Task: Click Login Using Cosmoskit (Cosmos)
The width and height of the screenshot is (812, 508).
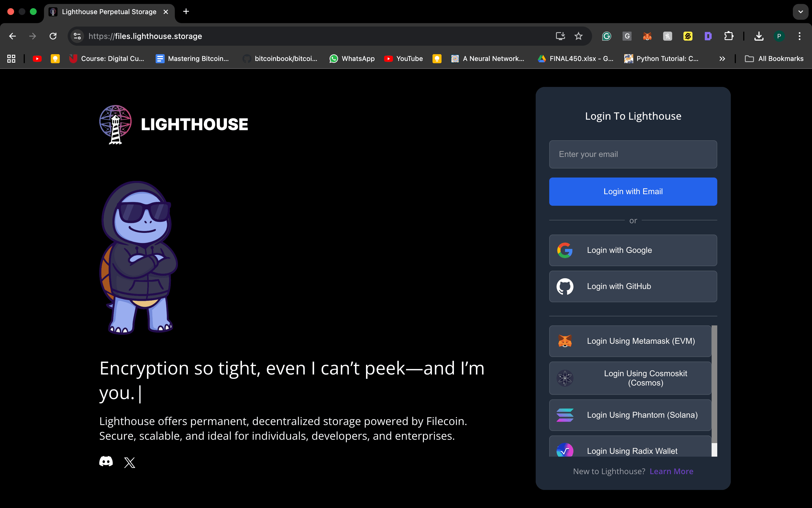Action: (x=630, y=378)
